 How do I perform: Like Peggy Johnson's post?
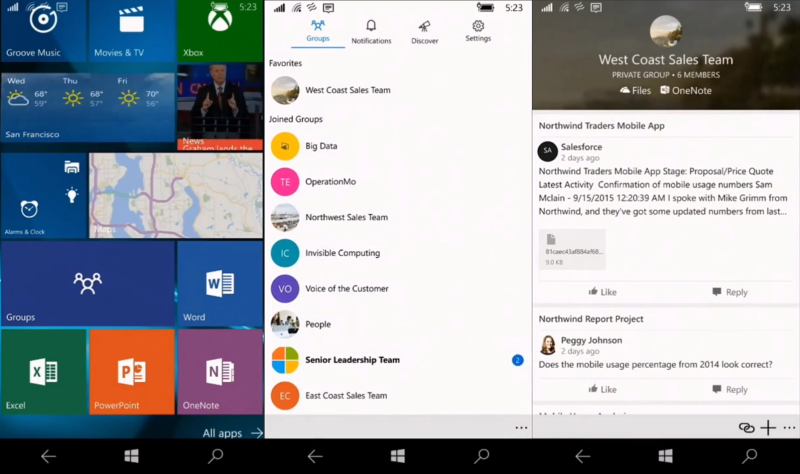coord(603,389)
